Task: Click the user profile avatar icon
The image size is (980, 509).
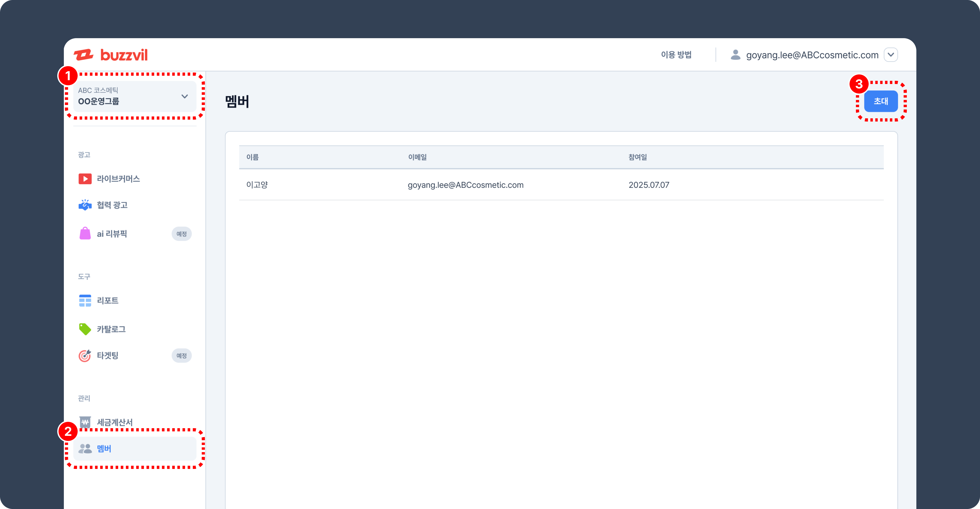Action: point(735,55)
